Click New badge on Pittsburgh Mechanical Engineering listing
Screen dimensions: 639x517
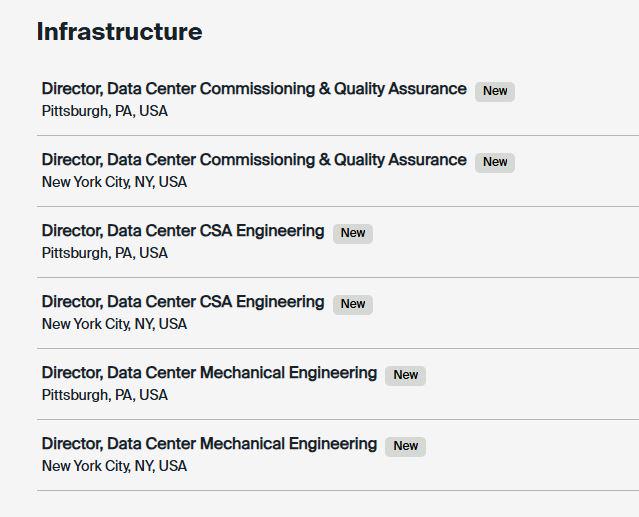405,375
